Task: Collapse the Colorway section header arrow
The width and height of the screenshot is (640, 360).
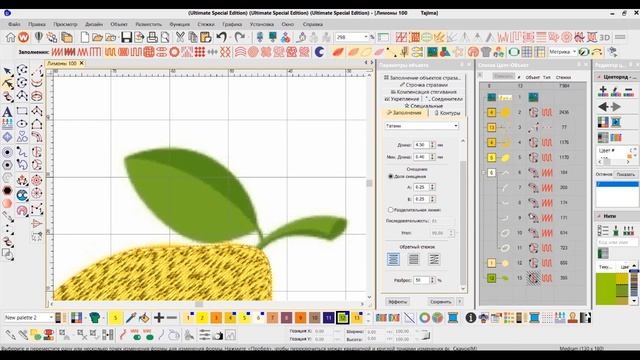Action: click(599, 77)
